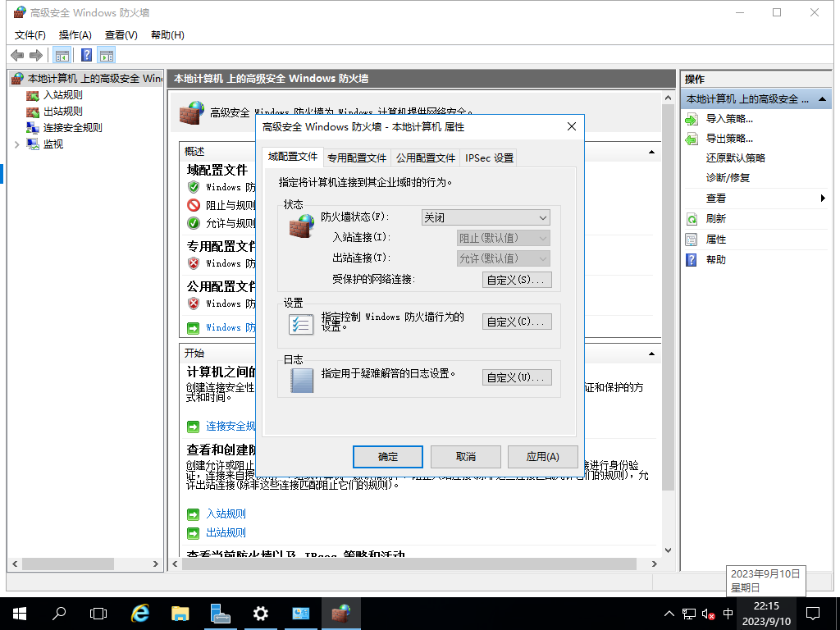Click 还原默认策略 action
This screenshot has width=840, height=630.
click(736, 158)
